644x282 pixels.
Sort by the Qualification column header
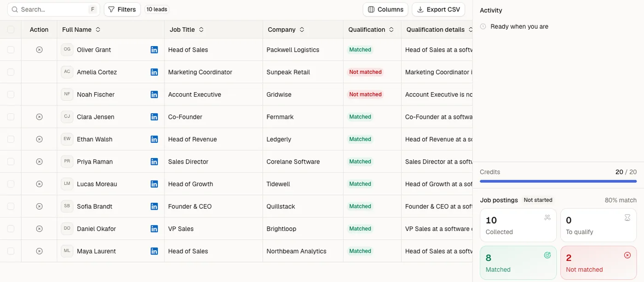[x=371, y=29]
